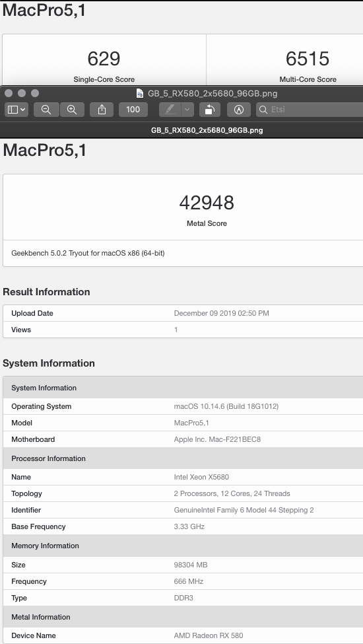Open the Share menu in the toolbar
Image resolution: width=363 pixels, height=644 pixels.
[102, 110]
